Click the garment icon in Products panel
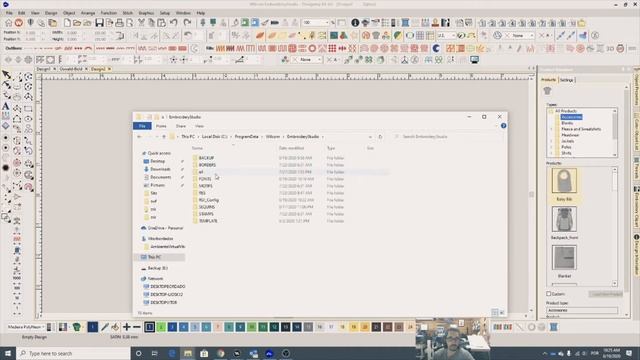This screenshot has width=640, height=360. click(547, 91)
